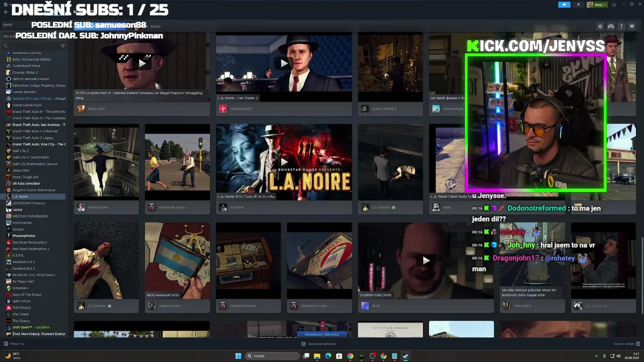Favorite the game with the heart icon
Image resolution: width=644 pixels, height=362 pixels.
click(x=632, y=26)
